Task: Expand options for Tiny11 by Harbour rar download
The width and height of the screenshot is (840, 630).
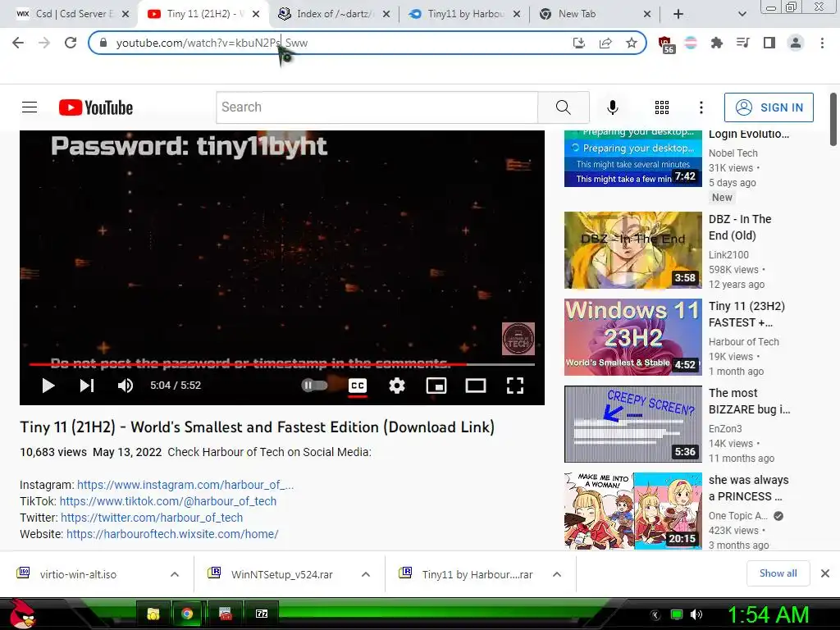Action: [x=557, y=574]
